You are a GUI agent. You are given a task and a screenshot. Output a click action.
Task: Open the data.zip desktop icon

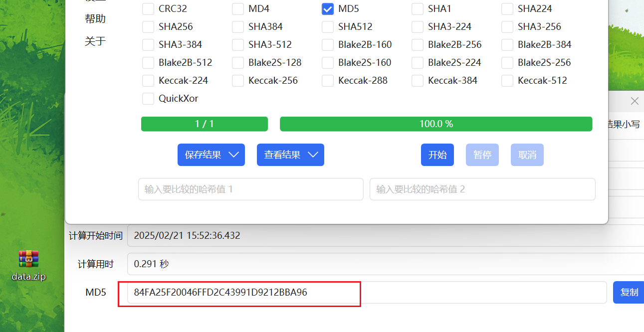28,265
